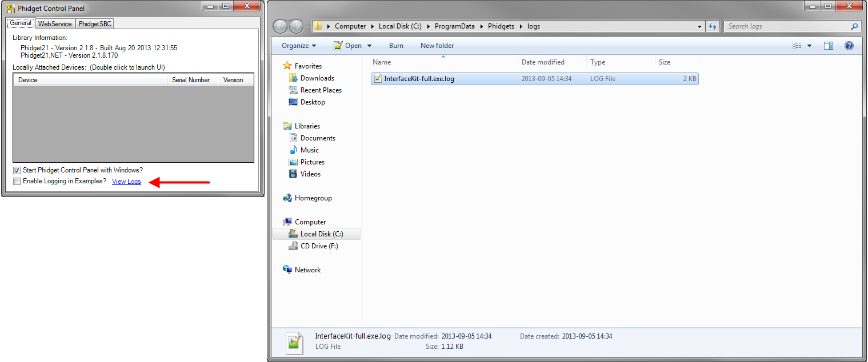Click the Burn toolbar button
The width and height of the screenshot is (868, 362).
click(x=396, y=46)
